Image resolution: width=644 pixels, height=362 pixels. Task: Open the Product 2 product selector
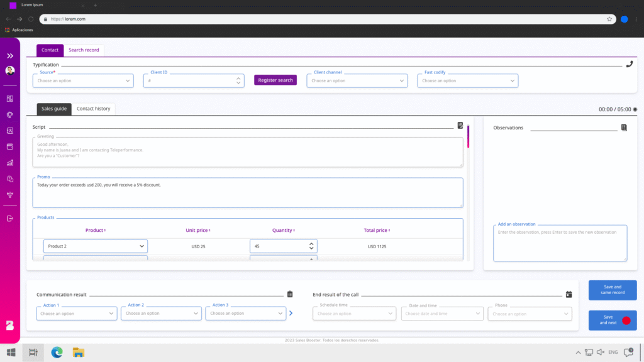(96, 246)
